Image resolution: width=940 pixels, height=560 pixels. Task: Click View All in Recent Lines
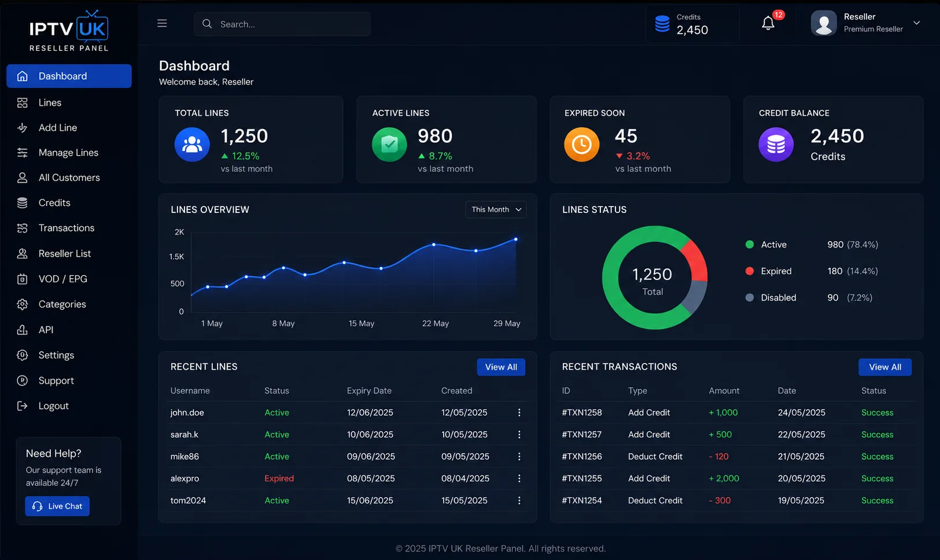click(x=501, y=367)
